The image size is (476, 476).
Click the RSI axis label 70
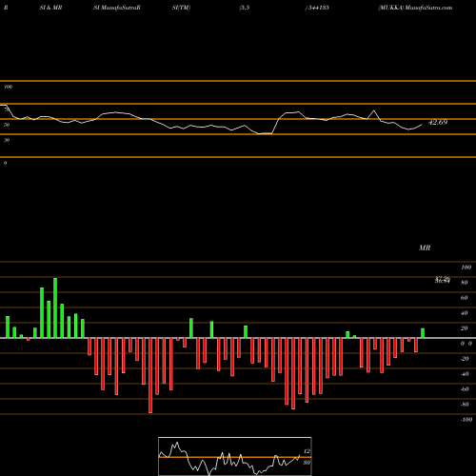(7, 109)
